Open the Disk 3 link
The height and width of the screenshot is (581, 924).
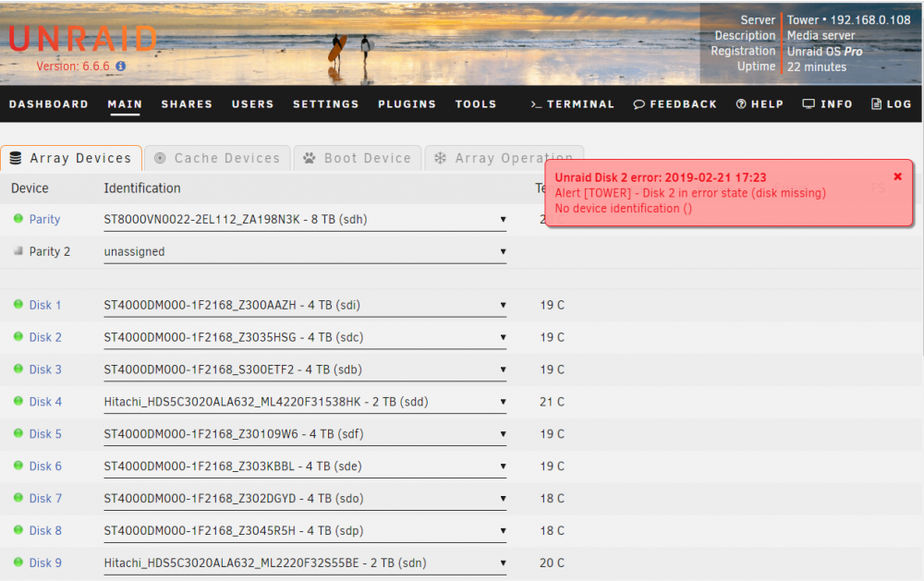(45, 369)
